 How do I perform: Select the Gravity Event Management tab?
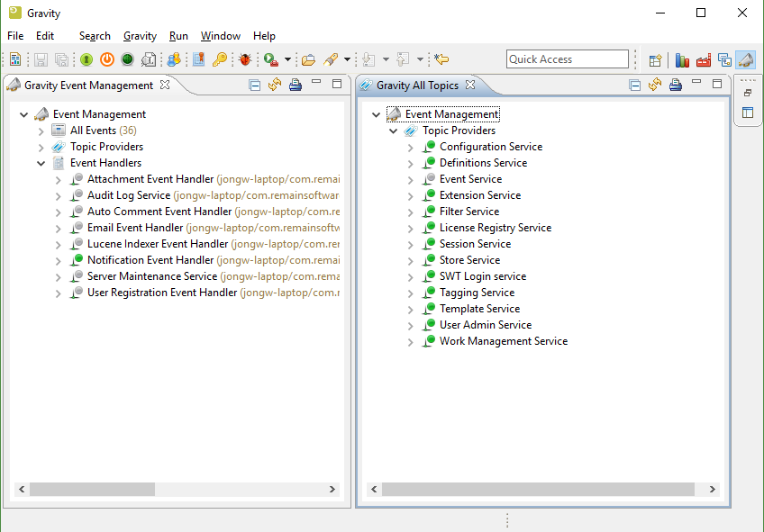click(x=88, y=86)
